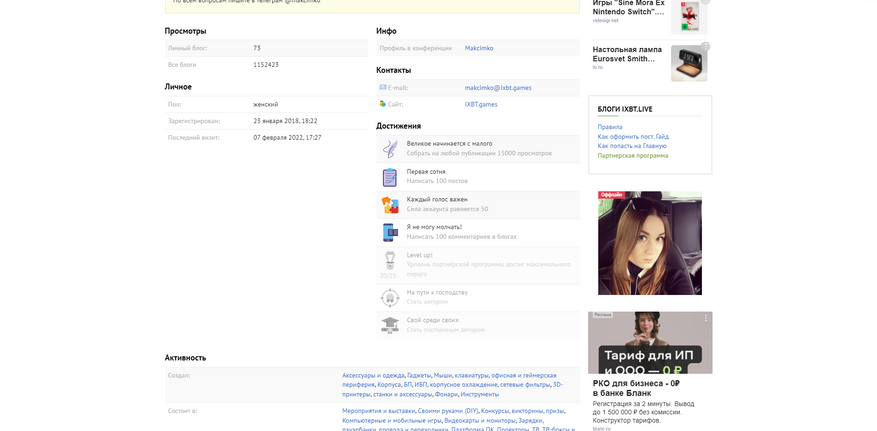Click the personal blog view count 73
The height and width of the screenshot is (431, 877).
[257, 48]
